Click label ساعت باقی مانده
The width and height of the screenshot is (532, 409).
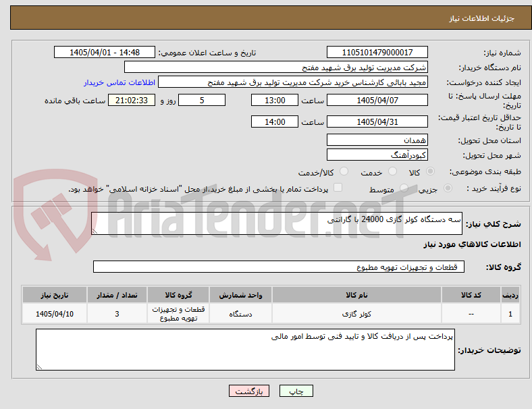[x=75, y=101]
